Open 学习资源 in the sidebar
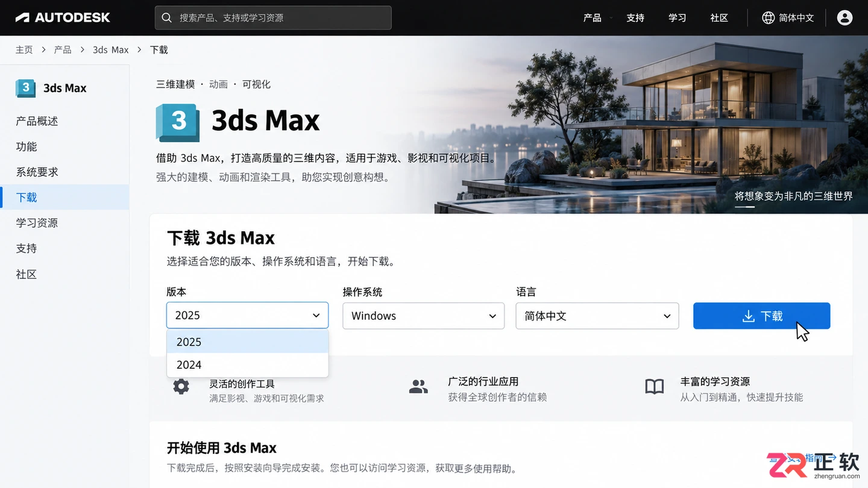 [37, 223]
